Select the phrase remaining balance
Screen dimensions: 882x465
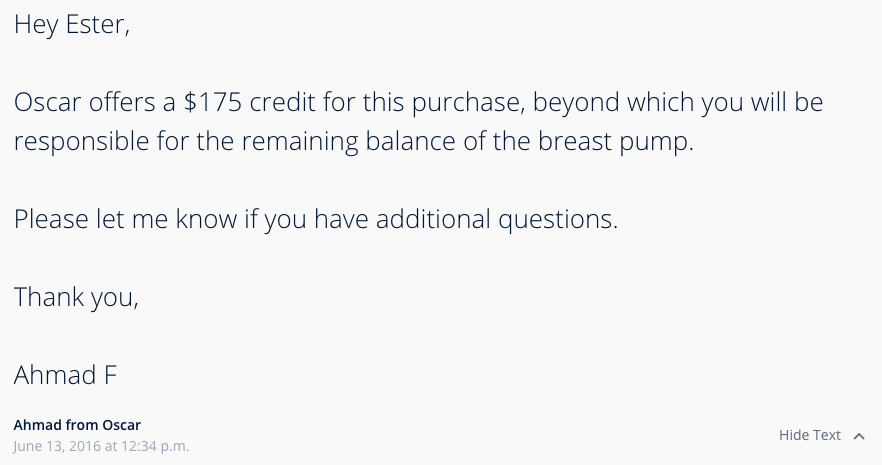click(x=349, y=142)
